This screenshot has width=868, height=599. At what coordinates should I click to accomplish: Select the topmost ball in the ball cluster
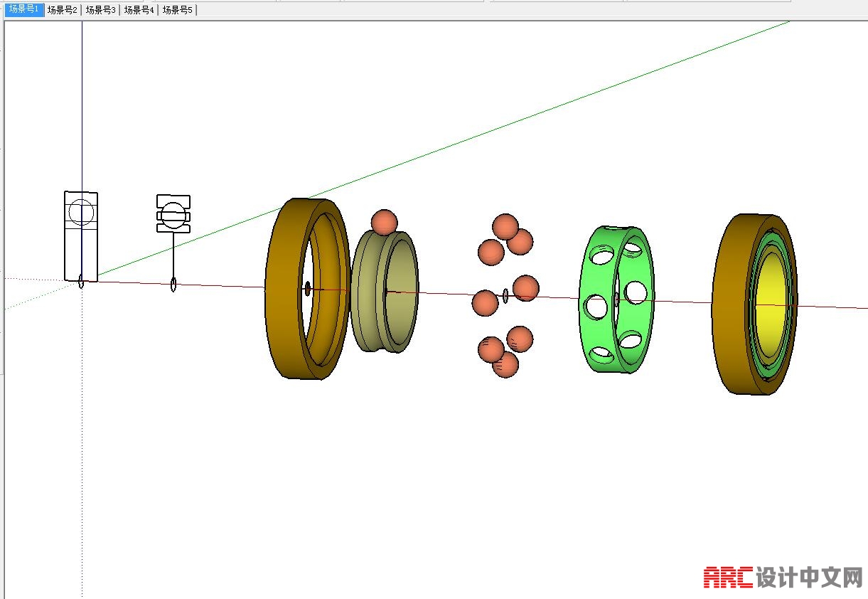[x=505, y=226]
